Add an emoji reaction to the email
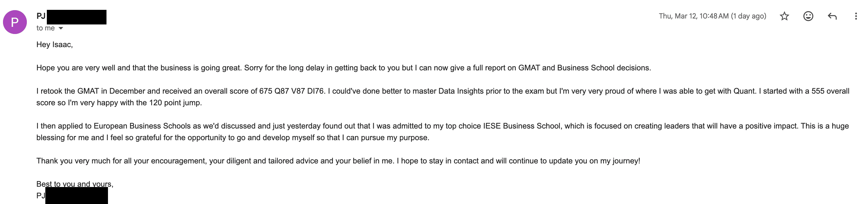Image resolution: width=868 pixels, height=204 pixels. coord(808,16)
